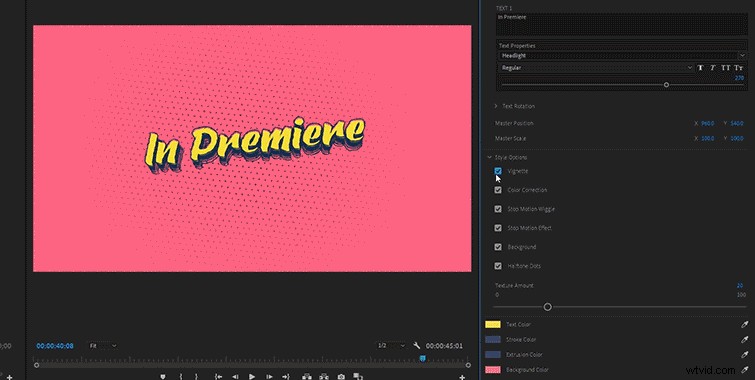This screenshot has width=755, height=380.
Task: Go to Out point
Action: point(286,377)
